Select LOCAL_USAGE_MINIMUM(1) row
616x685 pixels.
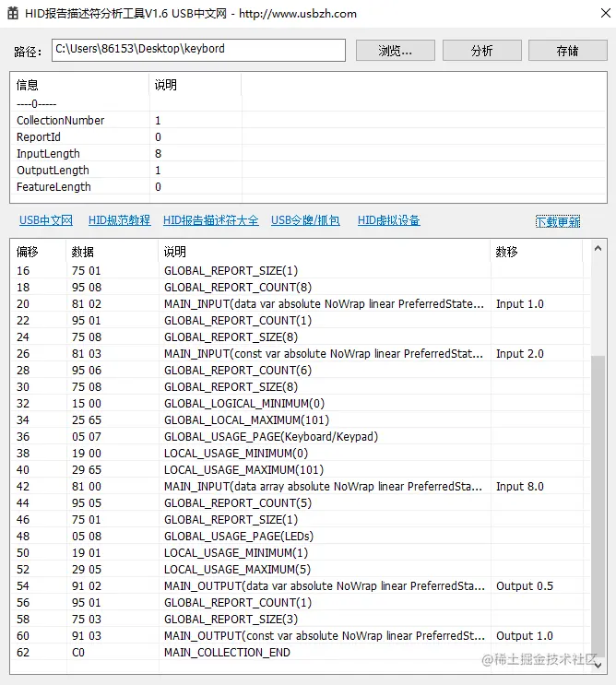301,552
